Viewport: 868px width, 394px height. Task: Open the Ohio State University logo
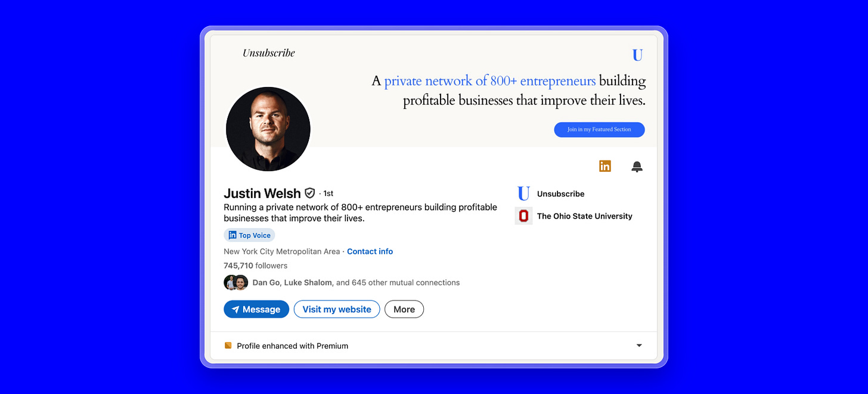pos(523,216)
